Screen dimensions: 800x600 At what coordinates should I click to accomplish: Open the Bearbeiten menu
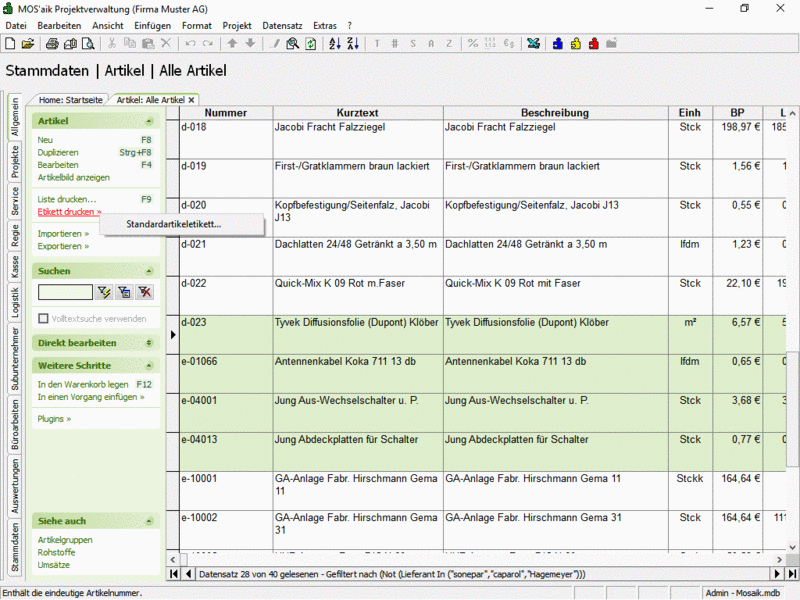tap(59, 26)
